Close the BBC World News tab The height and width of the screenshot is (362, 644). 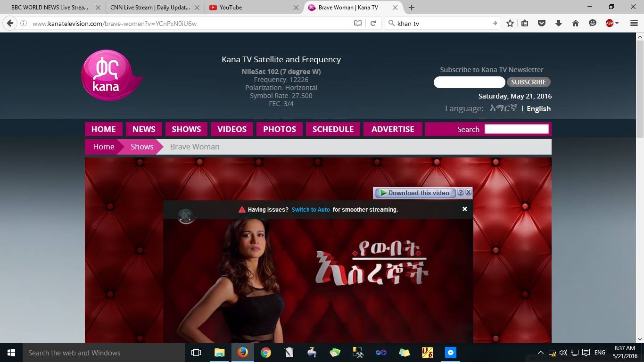click(98, 8)
